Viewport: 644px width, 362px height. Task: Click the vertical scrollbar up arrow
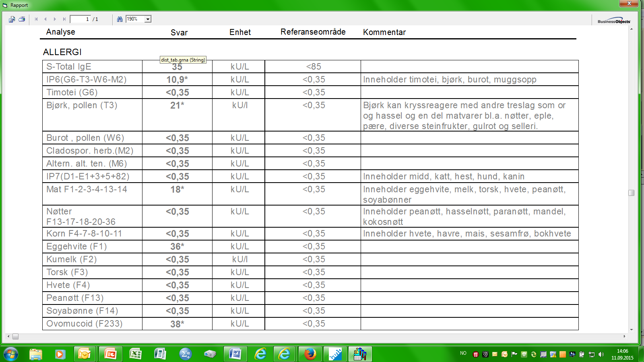632,29
